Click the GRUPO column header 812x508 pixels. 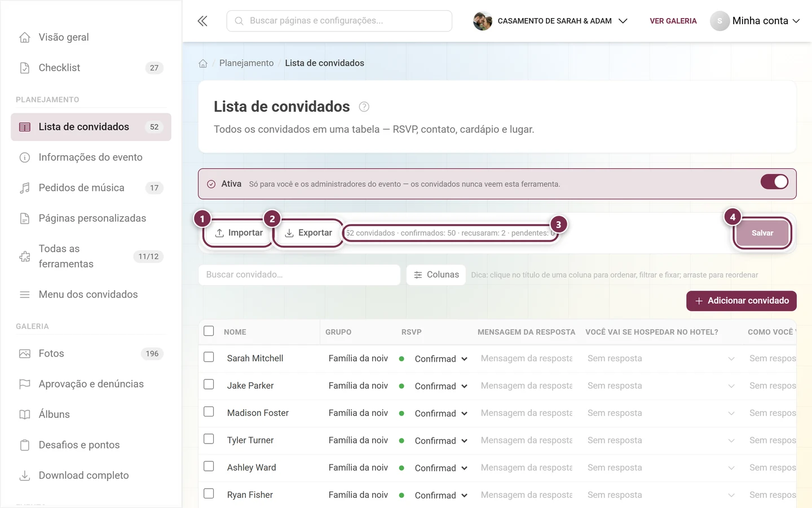tap(338, 332)
